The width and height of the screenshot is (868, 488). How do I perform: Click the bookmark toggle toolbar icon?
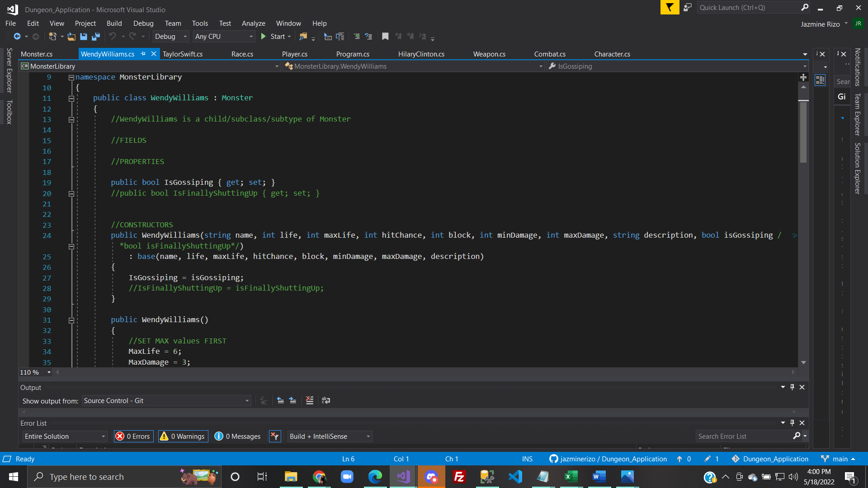pos(385,37)
